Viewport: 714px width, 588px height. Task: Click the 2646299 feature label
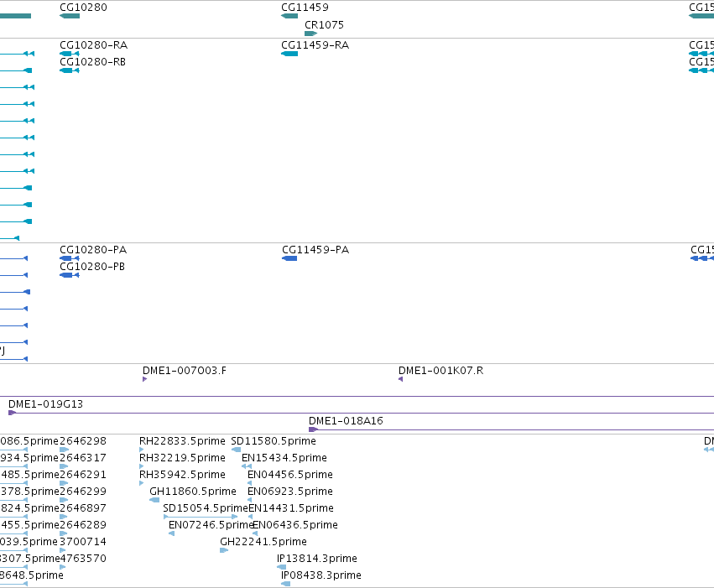tap(83, 492)
